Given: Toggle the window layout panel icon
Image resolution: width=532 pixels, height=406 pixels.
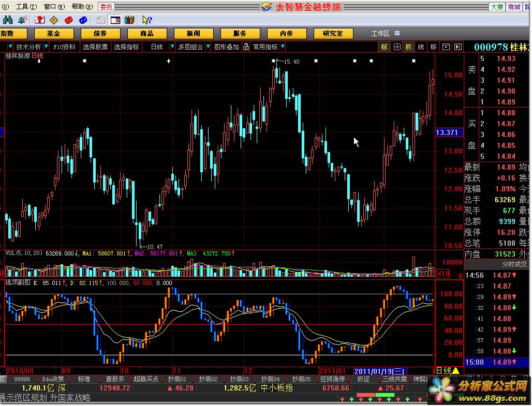Looking at the screenshot, I should (115, 20).
